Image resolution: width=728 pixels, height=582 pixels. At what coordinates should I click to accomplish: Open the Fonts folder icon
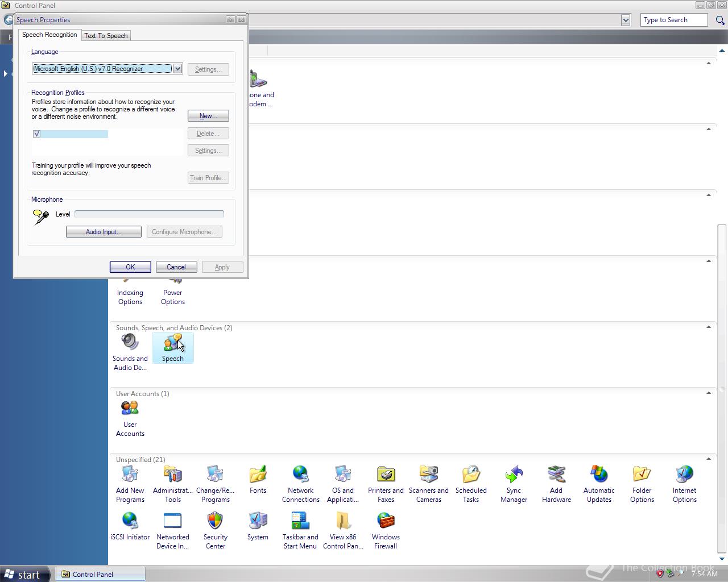(x=258, y=480)
